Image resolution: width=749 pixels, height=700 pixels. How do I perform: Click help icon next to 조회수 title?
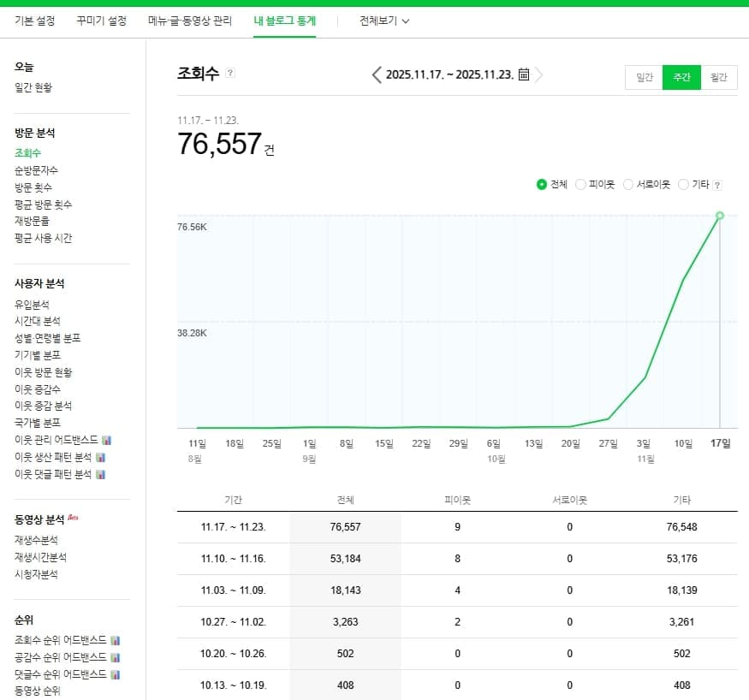[230, 73]
